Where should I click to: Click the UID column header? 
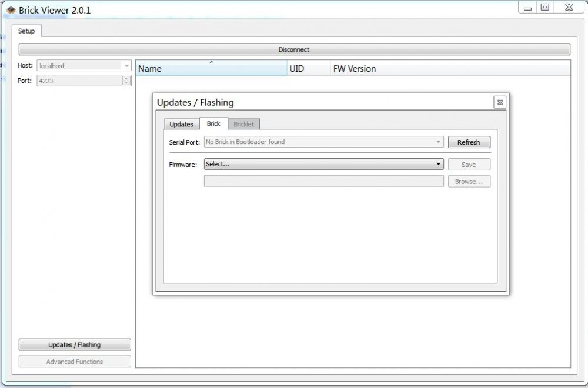point(308,69)
